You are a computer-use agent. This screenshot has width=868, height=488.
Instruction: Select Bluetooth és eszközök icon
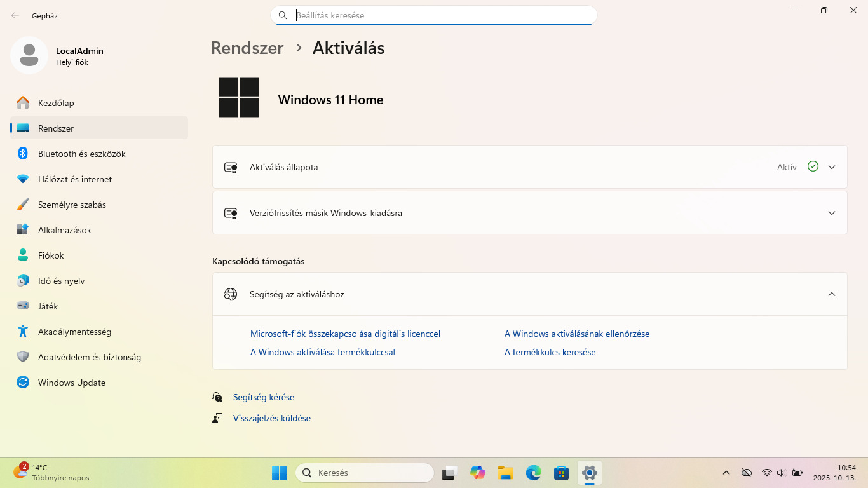tap(23, 154)
